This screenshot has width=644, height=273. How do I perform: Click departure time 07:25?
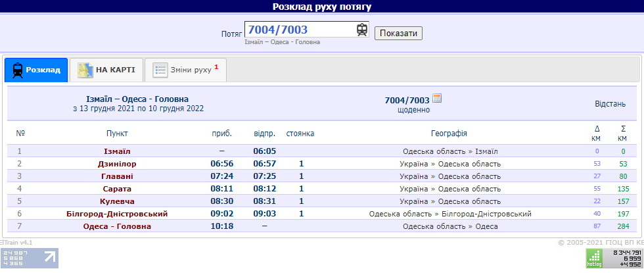tap(264, 176)
